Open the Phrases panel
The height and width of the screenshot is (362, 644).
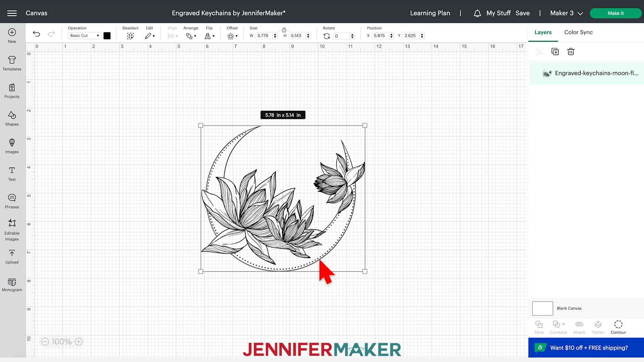12,201
